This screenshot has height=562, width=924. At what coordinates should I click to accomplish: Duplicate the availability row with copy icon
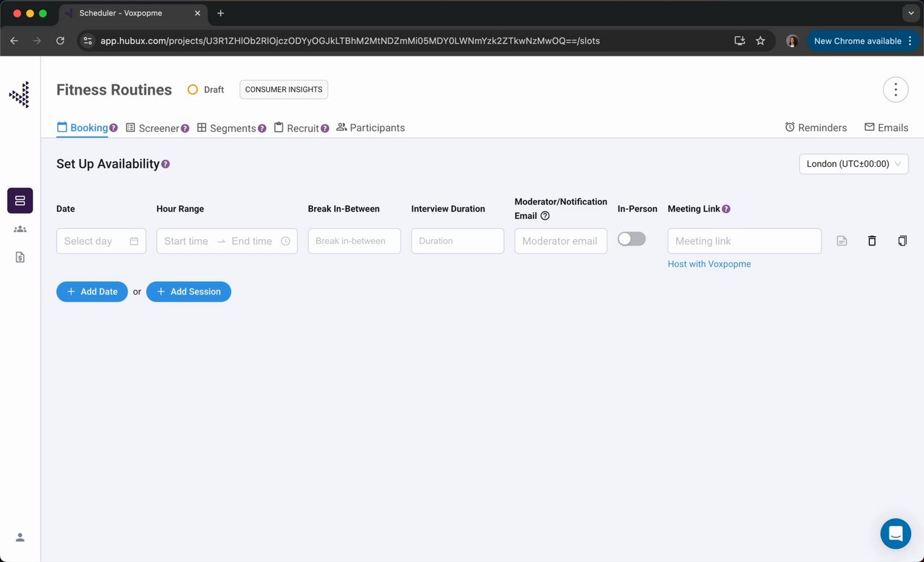[902, 241]
